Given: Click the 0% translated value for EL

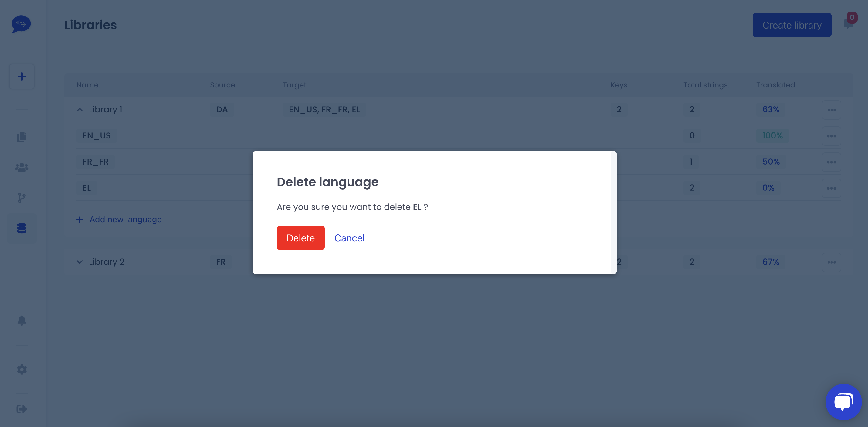Looking at the screenshot, I should [768, 188].
